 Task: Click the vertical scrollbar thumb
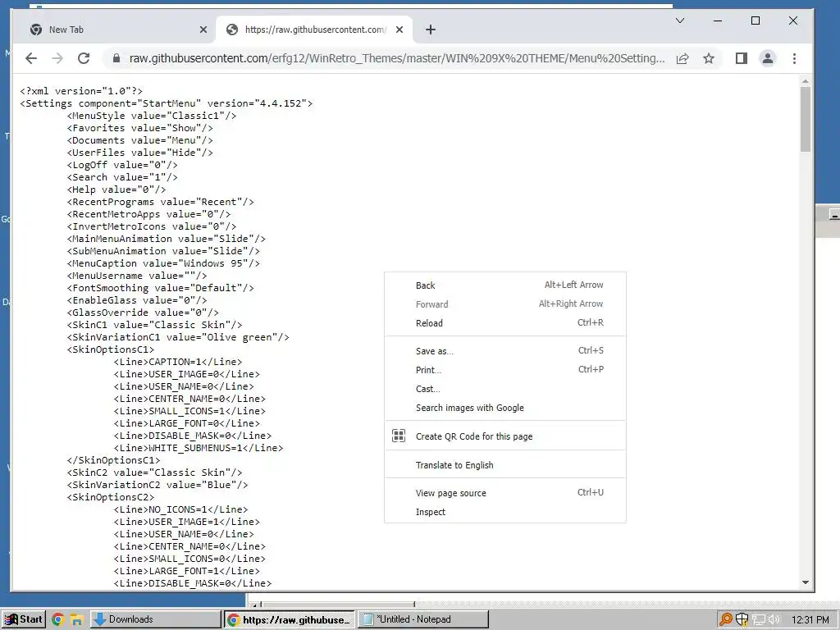(x=806, y=119)
